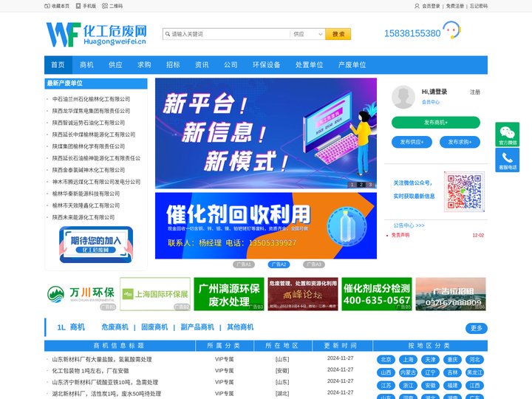532x399 pixels.
Task: Open the customer service phone floating icon
Action: pyautogui.click(x=507, y=160)
